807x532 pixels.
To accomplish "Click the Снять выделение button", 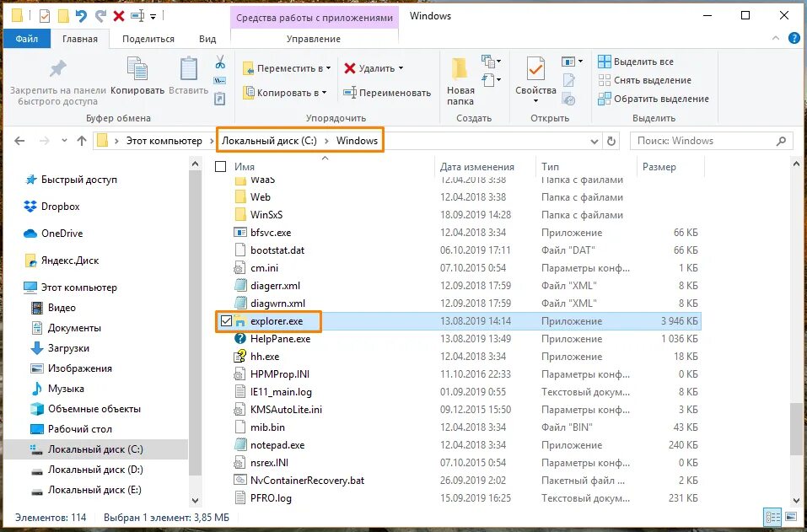I will click(644, 80).
